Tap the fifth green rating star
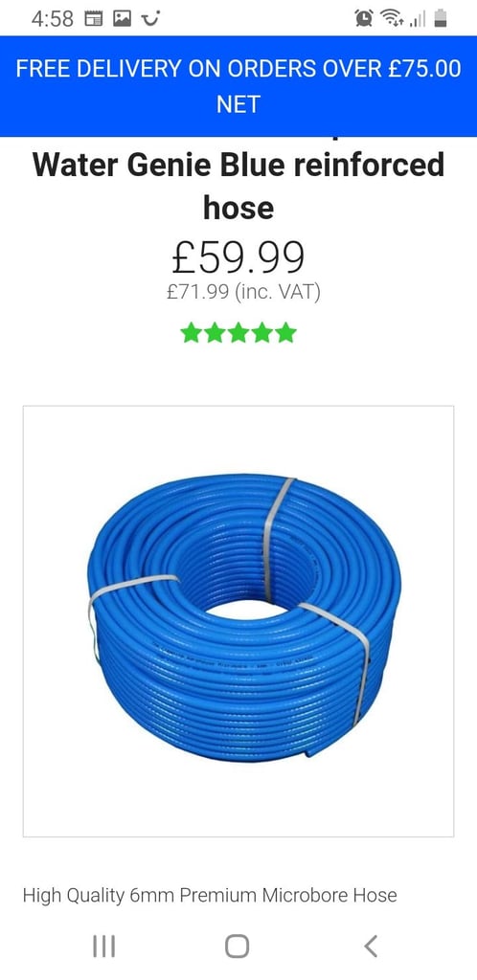The width and height of the screenshot is (477, 980). (x=285, y=332)
